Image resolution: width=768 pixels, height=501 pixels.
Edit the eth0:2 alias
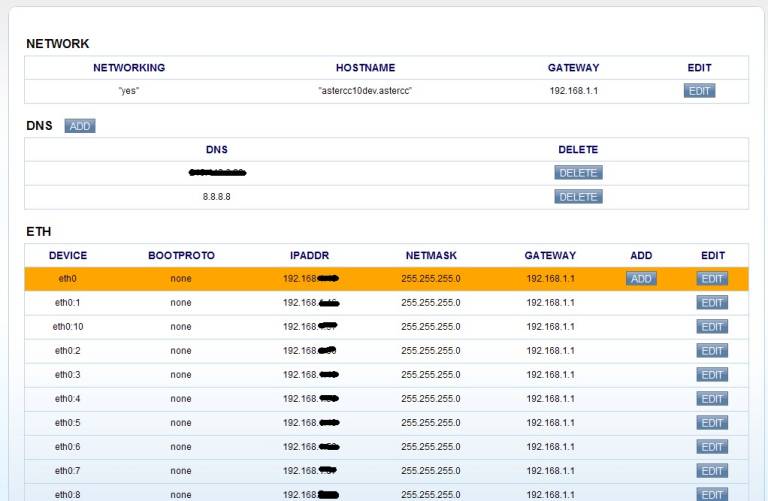tap(712, 351)
